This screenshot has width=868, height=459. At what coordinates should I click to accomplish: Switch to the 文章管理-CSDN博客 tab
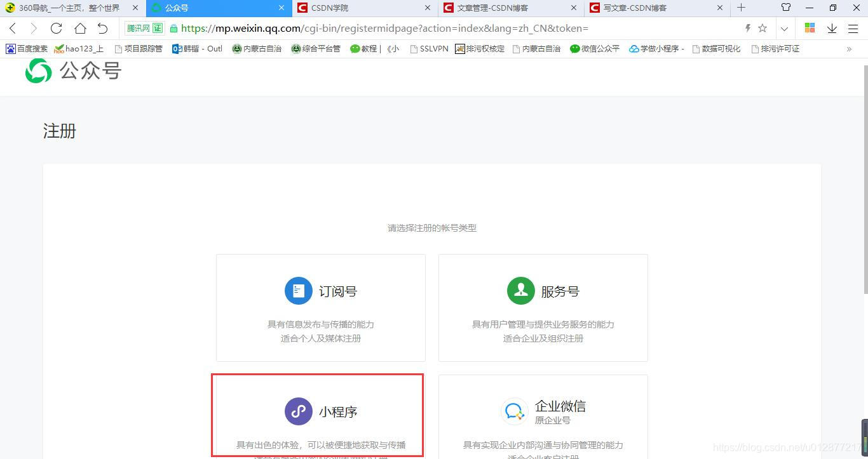511,8
